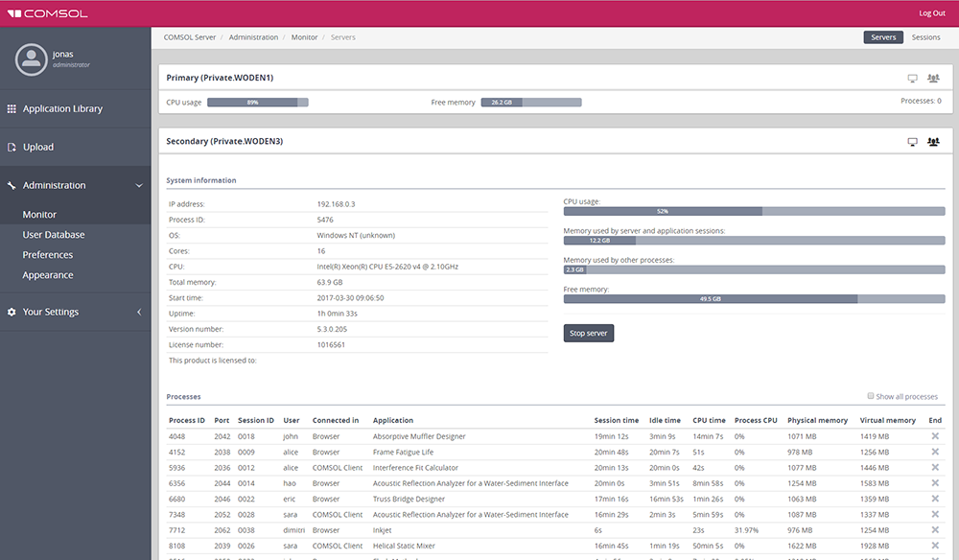Open User Database under Administration
Screen dimensions: 959x560
coord(54,235)
